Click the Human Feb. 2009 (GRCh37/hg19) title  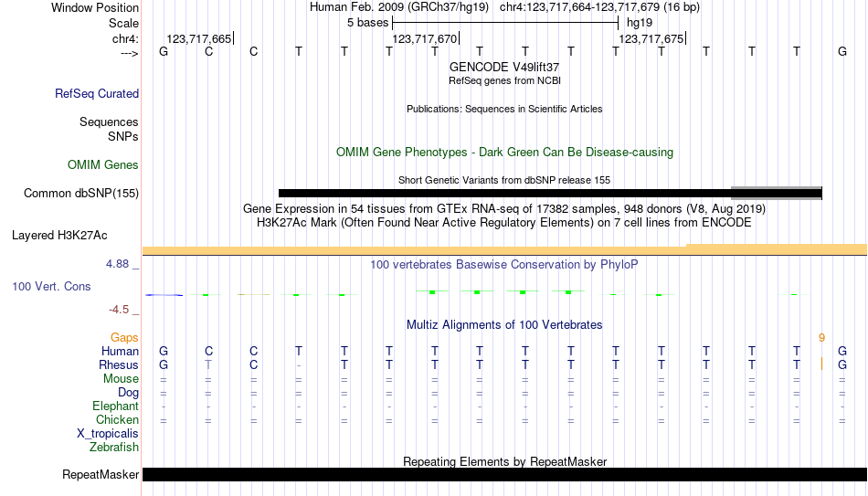tap(399, 7)
